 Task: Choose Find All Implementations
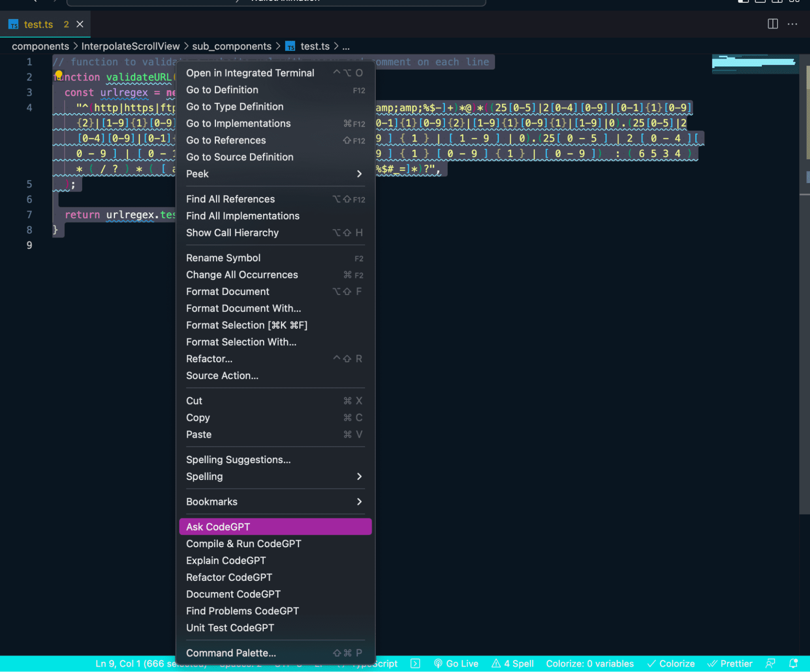(x=275, y=216)
